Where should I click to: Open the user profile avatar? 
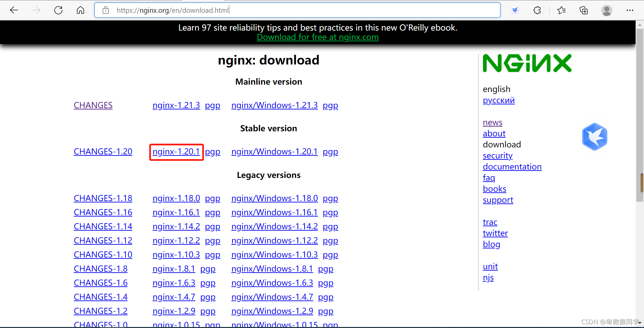(606, 10)
